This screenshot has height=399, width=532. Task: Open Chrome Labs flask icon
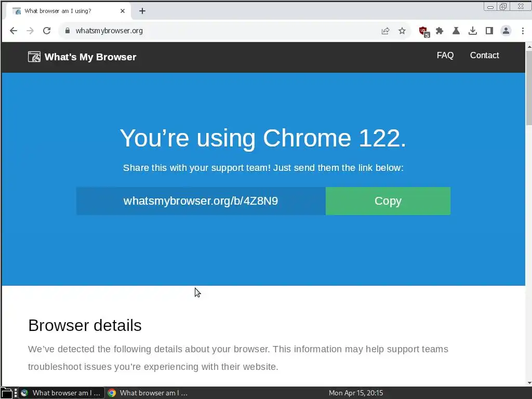coord(456,31)
